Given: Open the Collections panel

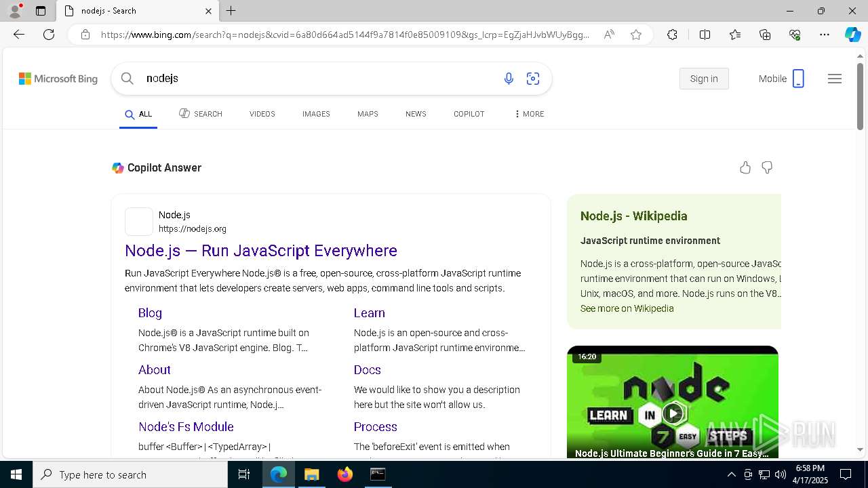Looking at the screenshot, I should 765,35.
